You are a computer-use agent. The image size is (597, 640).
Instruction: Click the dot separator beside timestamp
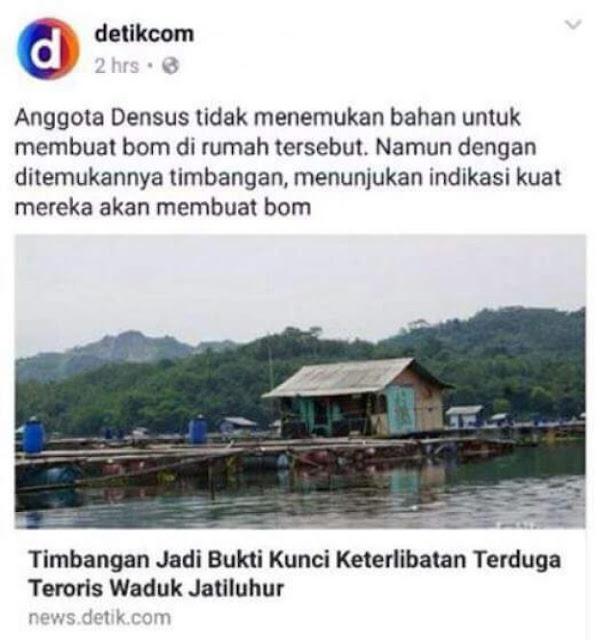tap(150, 65)
